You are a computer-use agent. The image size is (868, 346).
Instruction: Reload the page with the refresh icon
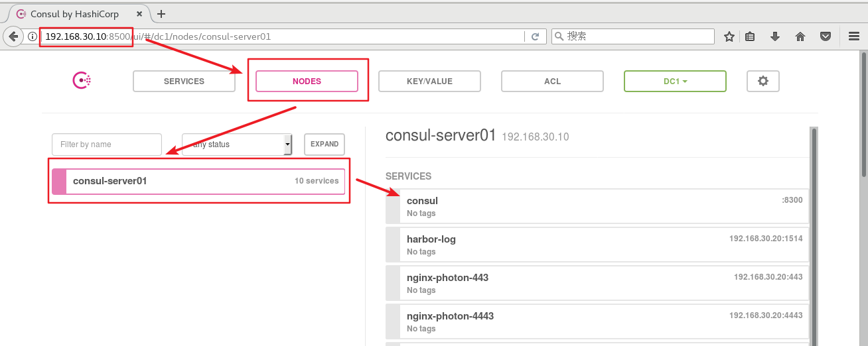coord(535,36)
